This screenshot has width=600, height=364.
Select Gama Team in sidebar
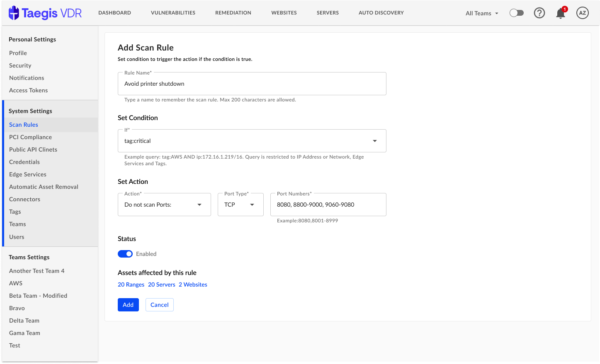click(24, 333)
